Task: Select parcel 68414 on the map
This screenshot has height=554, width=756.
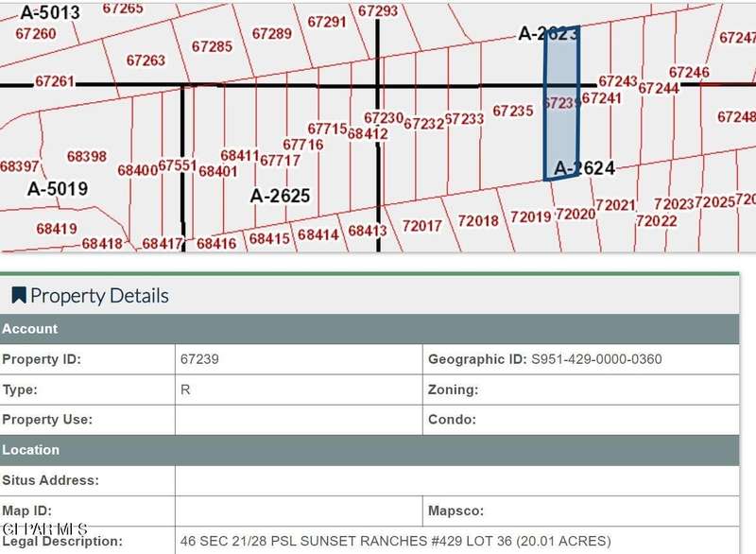Action: [318, 234]
